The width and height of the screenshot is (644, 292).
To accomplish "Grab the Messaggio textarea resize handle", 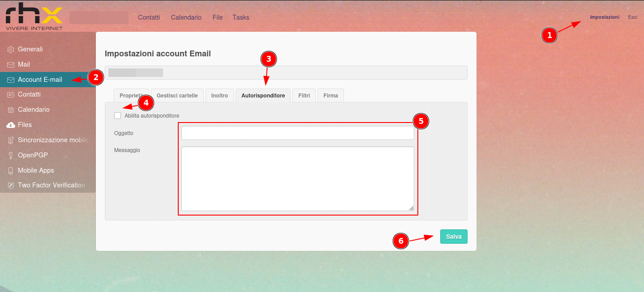I will pos(411,208).
